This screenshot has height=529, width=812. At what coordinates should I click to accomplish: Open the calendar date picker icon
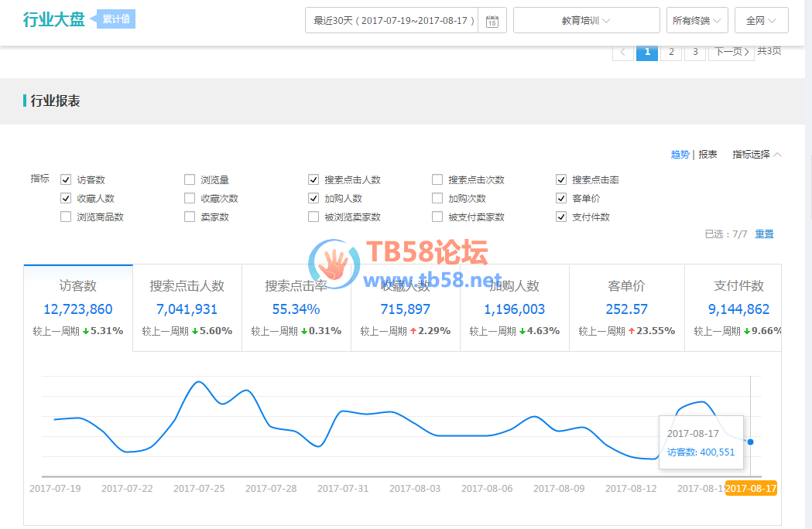[492, 21]
